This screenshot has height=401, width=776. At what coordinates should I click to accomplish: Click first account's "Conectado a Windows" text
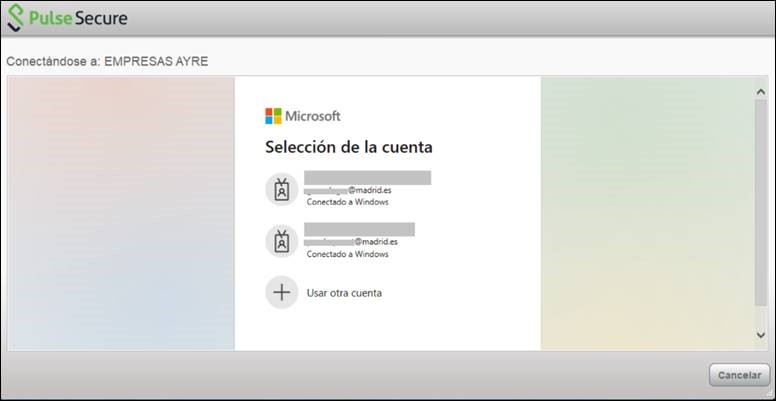click(x=347, y=202)
